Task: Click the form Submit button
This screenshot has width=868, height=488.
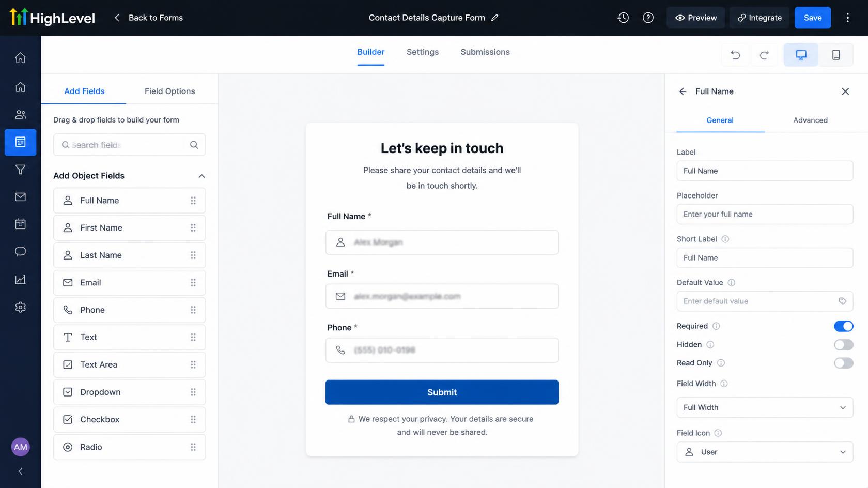Action: [x=442, y=392]
